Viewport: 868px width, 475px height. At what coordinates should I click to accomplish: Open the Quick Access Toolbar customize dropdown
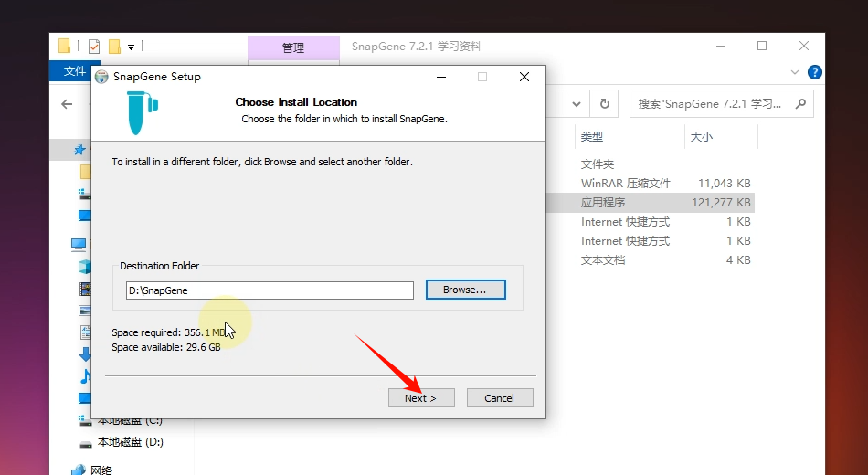point(132,47)
